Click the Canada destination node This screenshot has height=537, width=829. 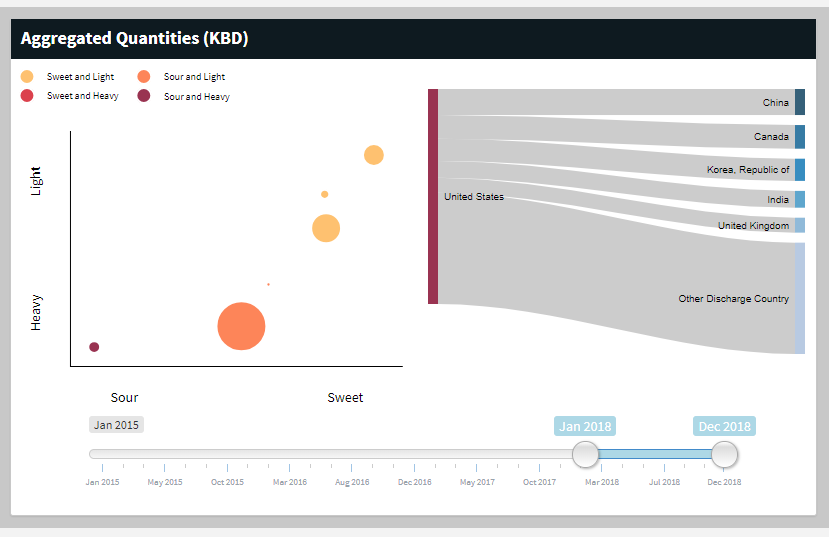point(800,137)
